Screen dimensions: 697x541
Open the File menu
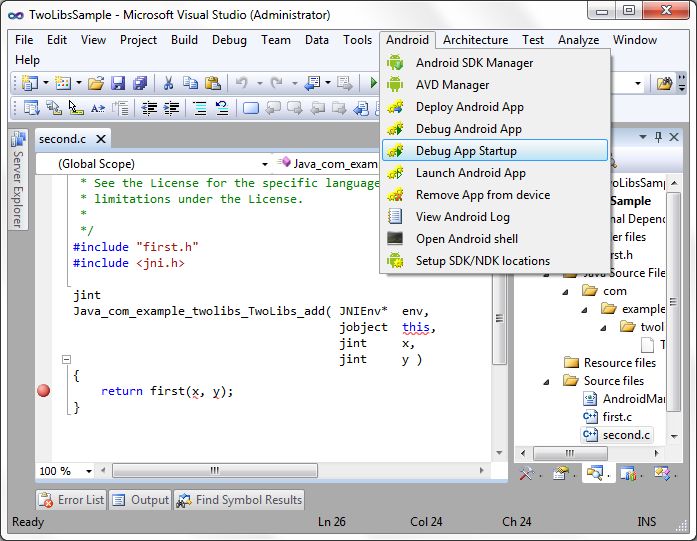click(24, 40)
